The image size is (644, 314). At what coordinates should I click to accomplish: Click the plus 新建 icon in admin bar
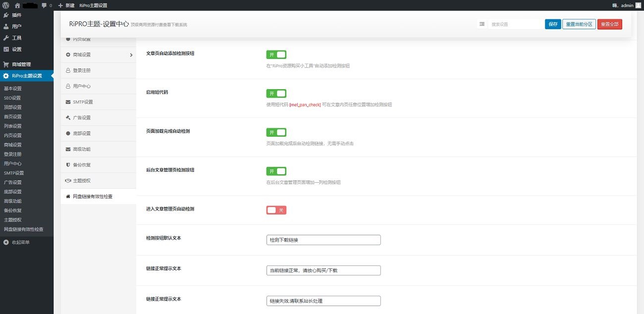click(x=60, y=5)
